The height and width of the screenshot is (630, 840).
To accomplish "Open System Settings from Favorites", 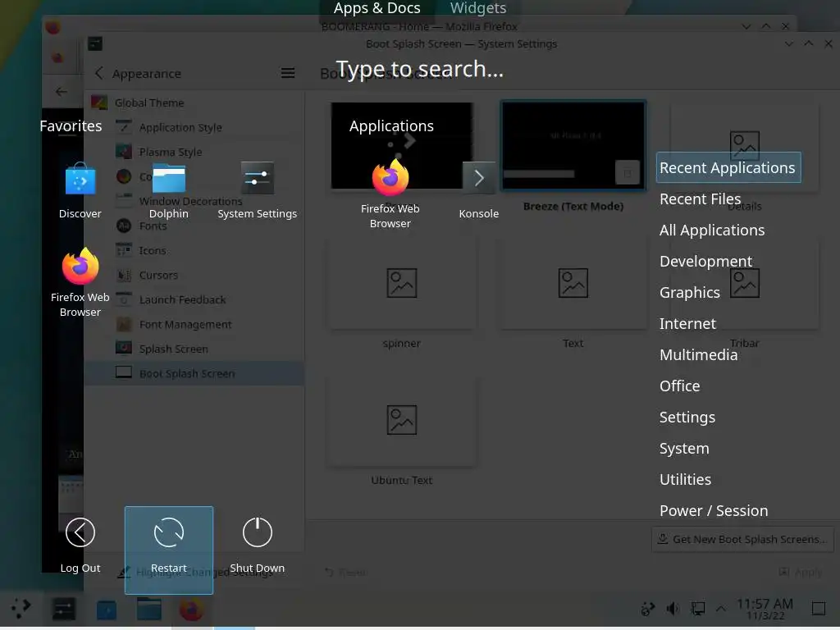I will click(x=257, y=190).
